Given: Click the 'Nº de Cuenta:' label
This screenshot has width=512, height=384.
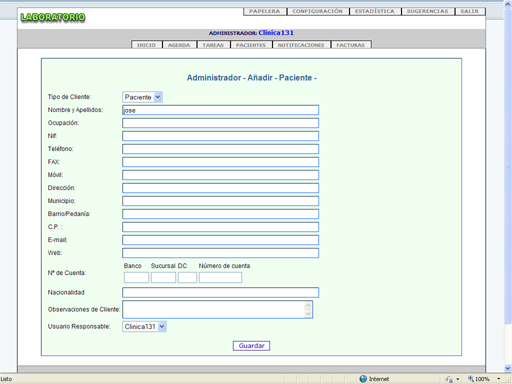Looking at the screenshot, I should 67,273.
